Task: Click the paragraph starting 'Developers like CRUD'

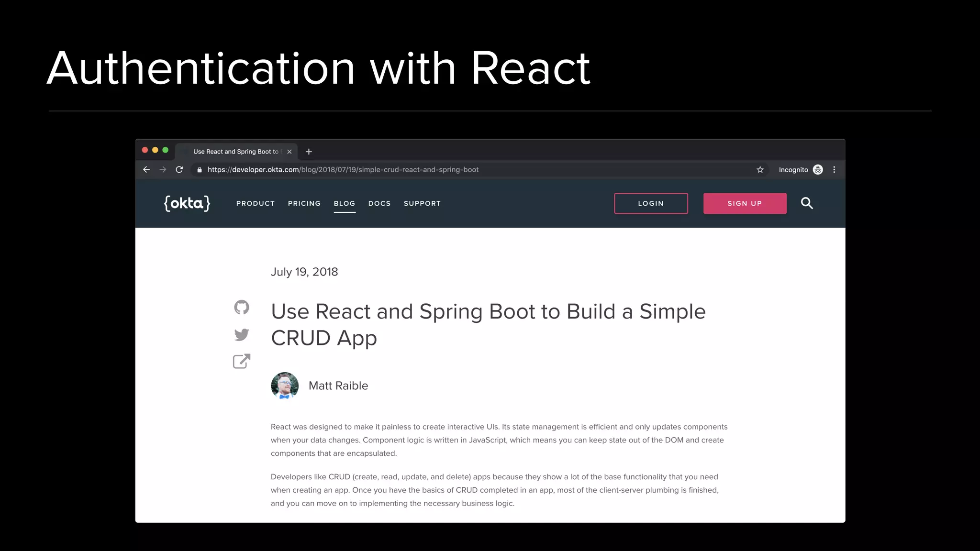Action: (x=495, y=490)
